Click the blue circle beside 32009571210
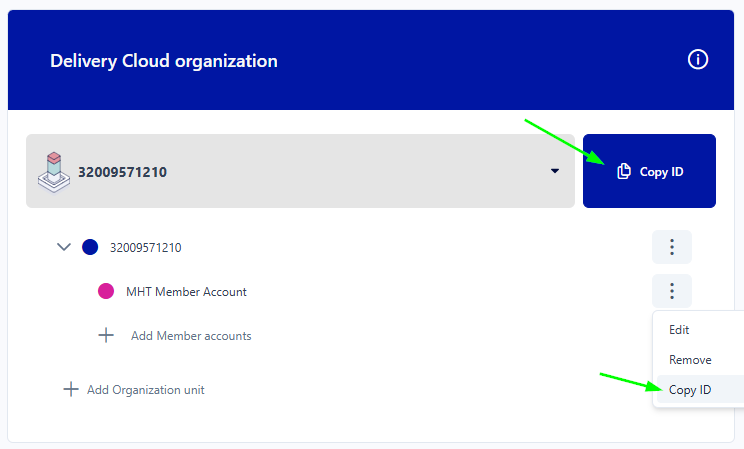744x449 pixels. (90, 247)
